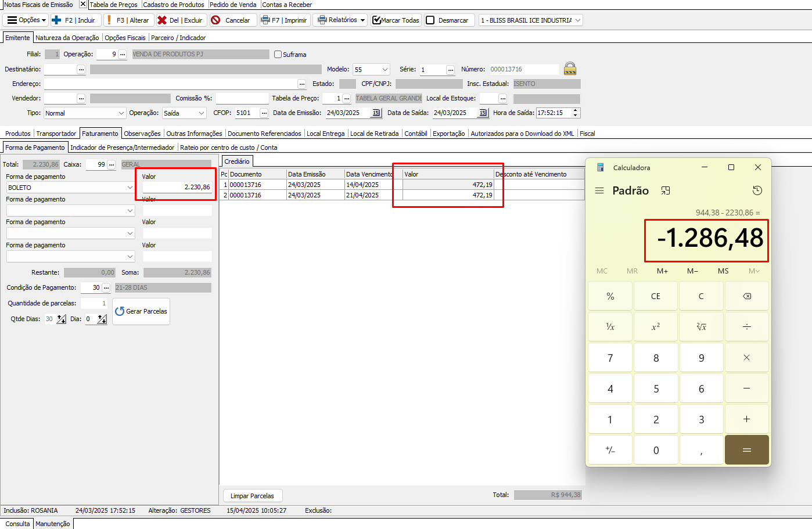Click the padlock icon next to Número

point(570,69)
